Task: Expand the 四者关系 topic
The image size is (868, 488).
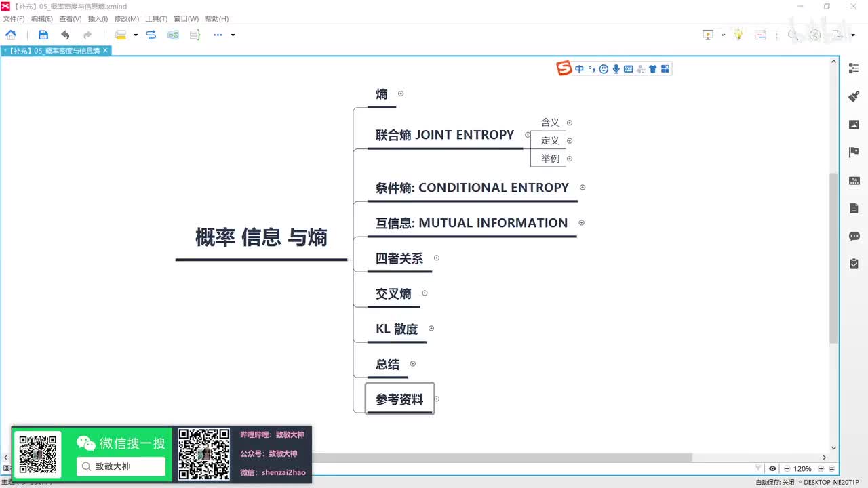Action: [x=437, y=258]
